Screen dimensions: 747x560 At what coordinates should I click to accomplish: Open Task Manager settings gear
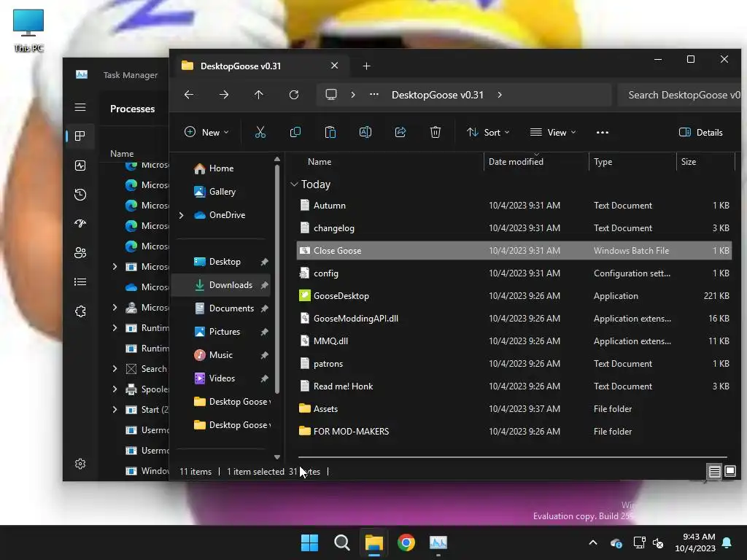tap(80, 464)
